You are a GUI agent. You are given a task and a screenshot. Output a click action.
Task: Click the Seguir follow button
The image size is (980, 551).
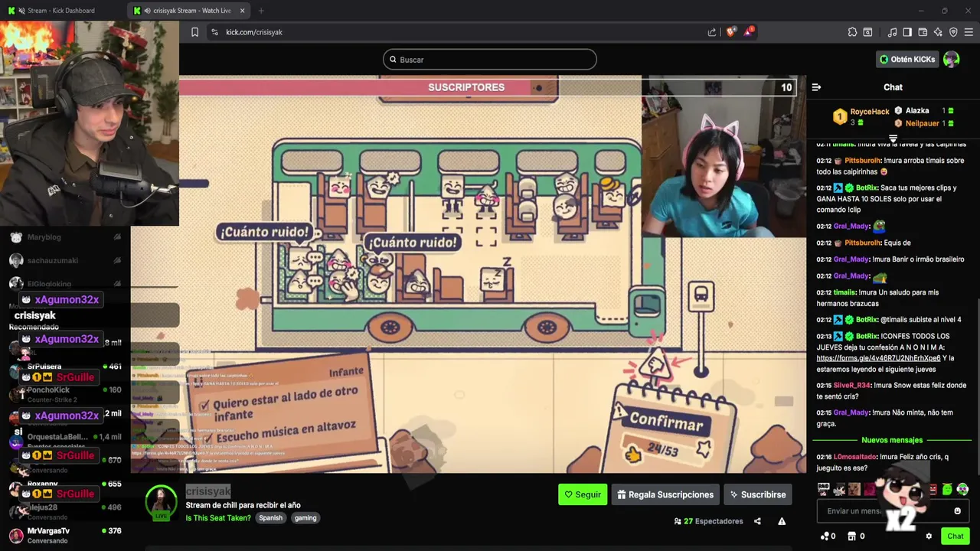(583, 494)
